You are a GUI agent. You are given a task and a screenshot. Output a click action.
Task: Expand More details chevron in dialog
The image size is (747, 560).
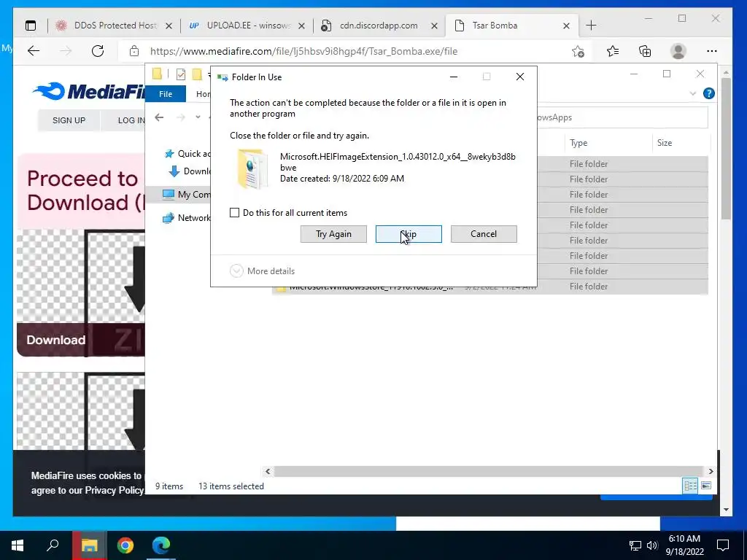236,271
